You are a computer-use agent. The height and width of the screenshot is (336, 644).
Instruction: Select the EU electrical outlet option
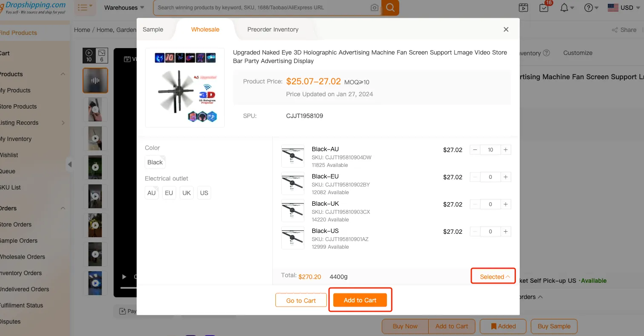169,193
